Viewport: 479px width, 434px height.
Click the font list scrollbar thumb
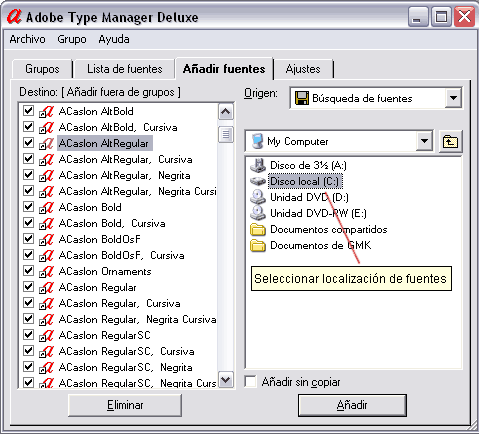click(226, 135)
